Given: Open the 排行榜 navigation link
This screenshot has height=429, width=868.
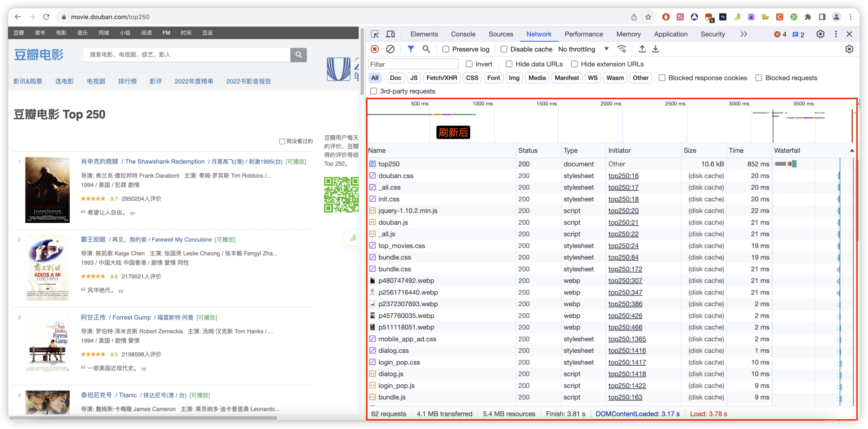Looking at the screenshot, I should 127,81.
